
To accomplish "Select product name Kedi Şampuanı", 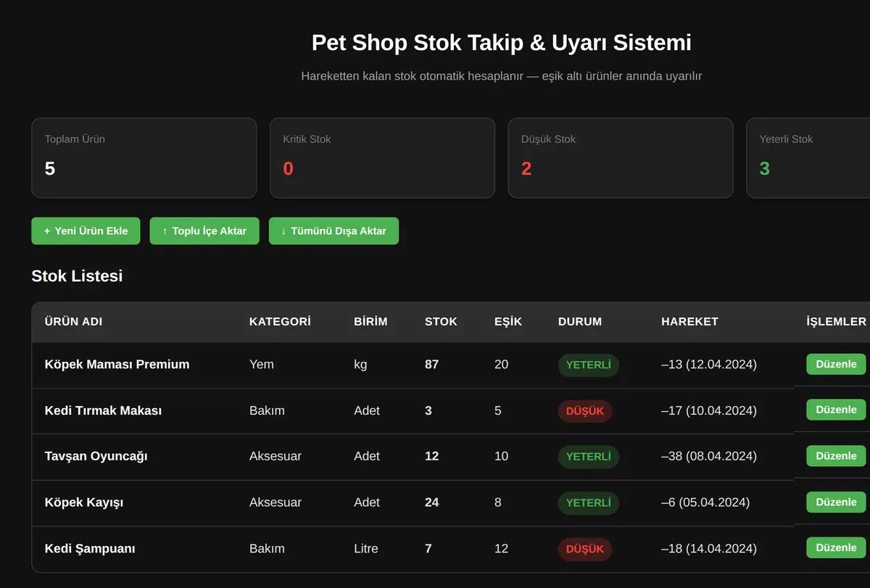I will [90, 549].
